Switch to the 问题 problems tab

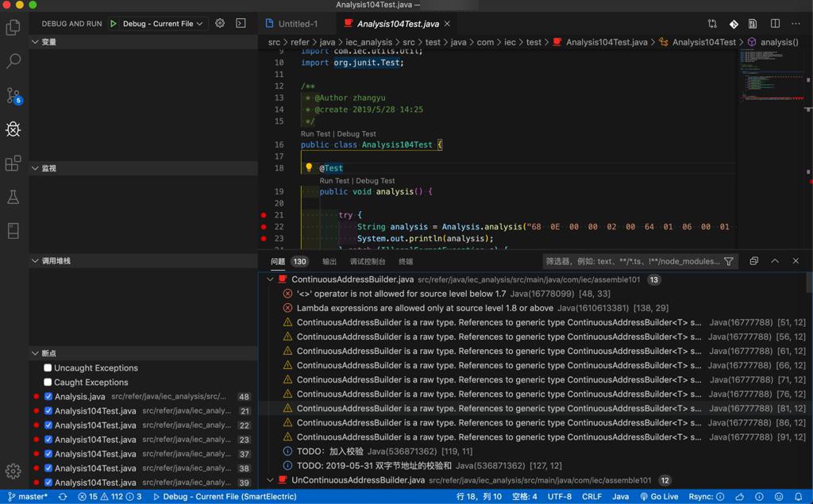point(278,261)
